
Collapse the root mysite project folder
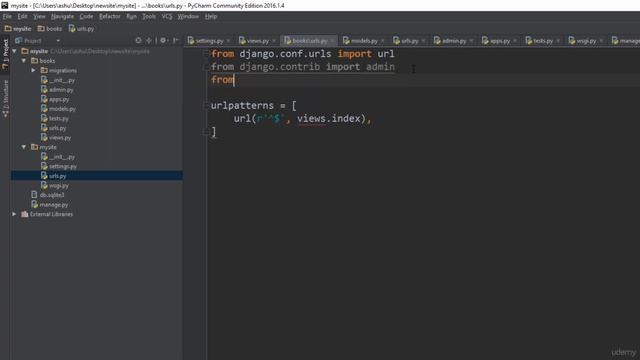(x=15, y=51)
